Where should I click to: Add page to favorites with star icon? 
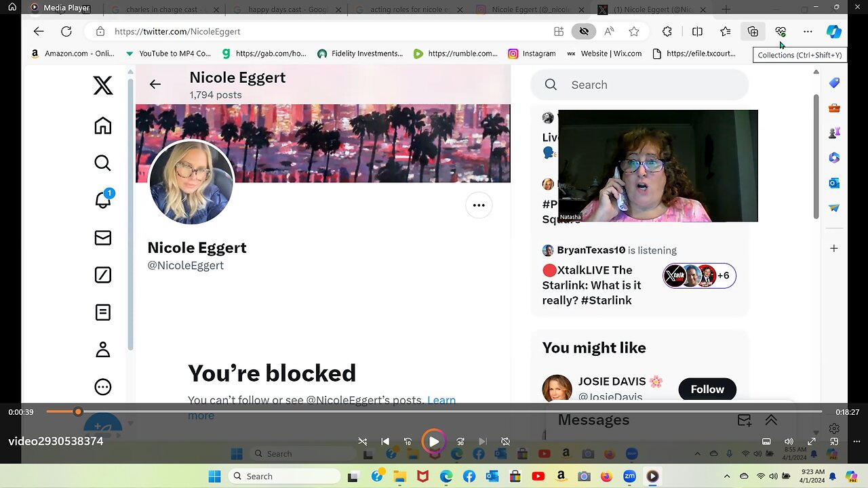coord(634,31)
